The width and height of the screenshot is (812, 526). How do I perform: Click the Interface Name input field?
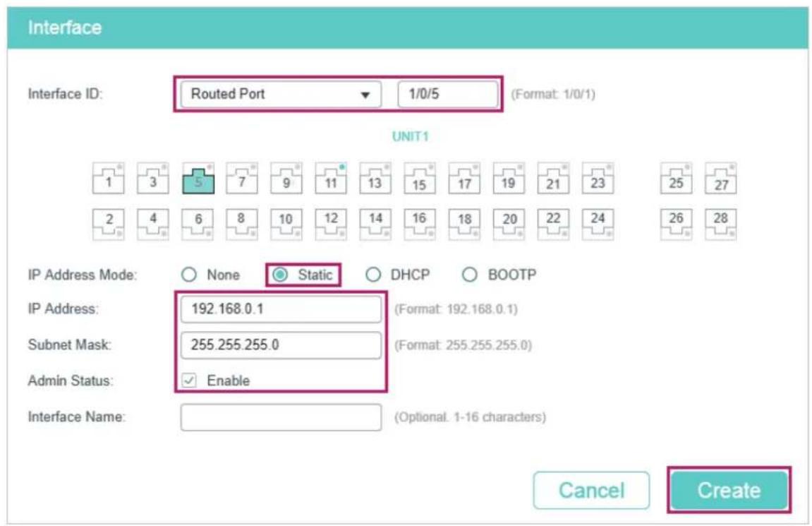(x=281, y=417)
